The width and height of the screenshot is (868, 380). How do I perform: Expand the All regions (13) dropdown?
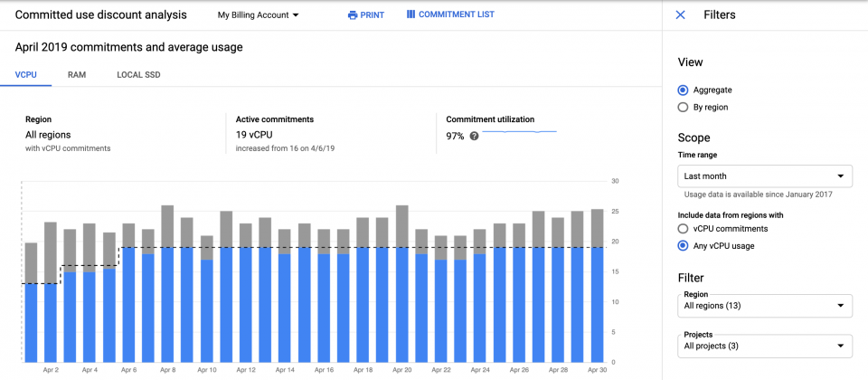(765, 305)
